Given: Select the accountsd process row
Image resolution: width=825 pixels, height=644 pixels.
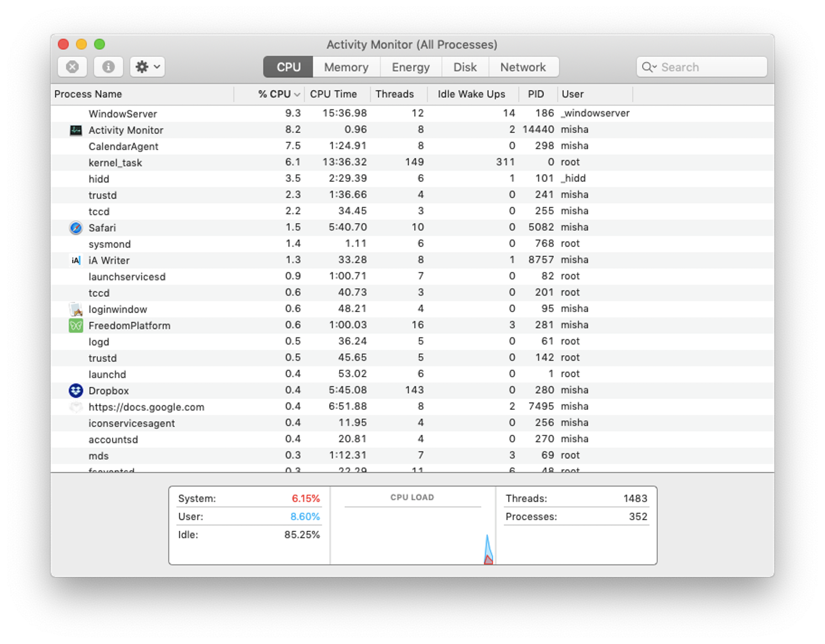Looking at the screenshot, I should 412,439.
